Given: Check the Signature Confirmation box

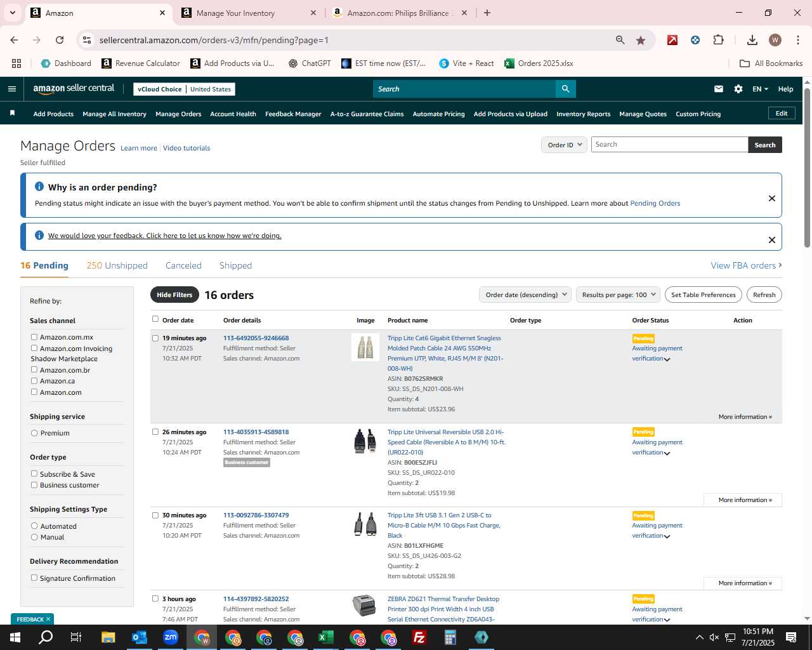Looking at the screenshot, I should pyautogui.click(x=34, y=578).
